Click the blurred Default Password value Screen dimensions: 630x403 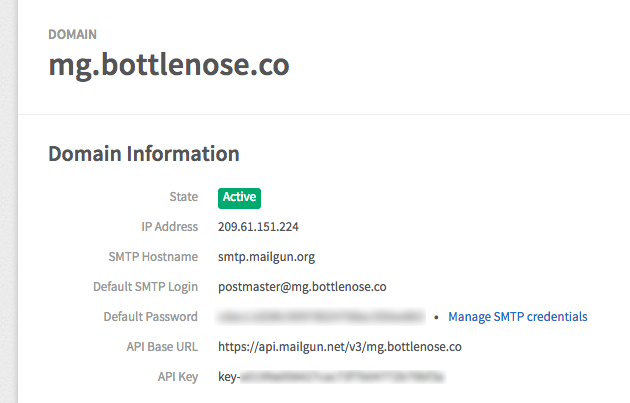click(321, 317)
